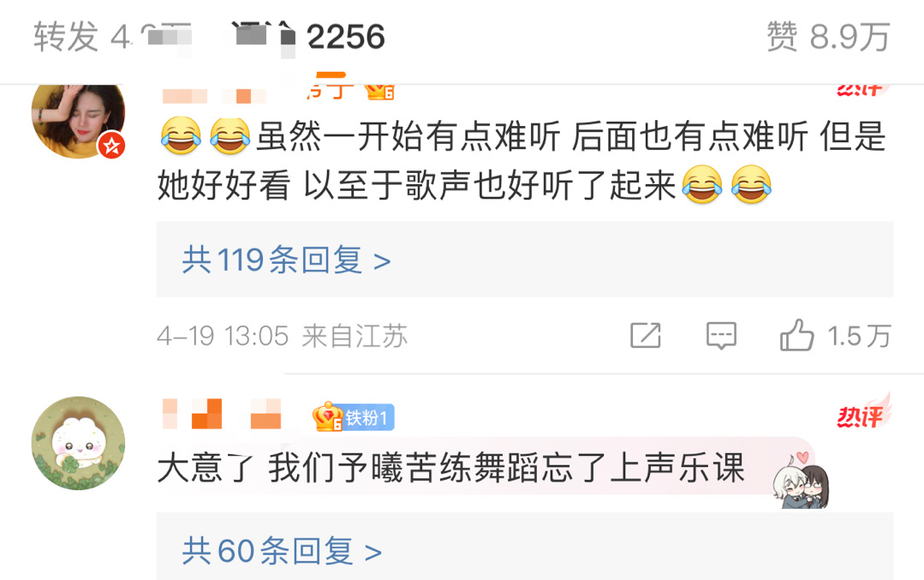Open the bunny avatar of the second commenter
Viewport: 924px width, 580px height.
(79, 443)
